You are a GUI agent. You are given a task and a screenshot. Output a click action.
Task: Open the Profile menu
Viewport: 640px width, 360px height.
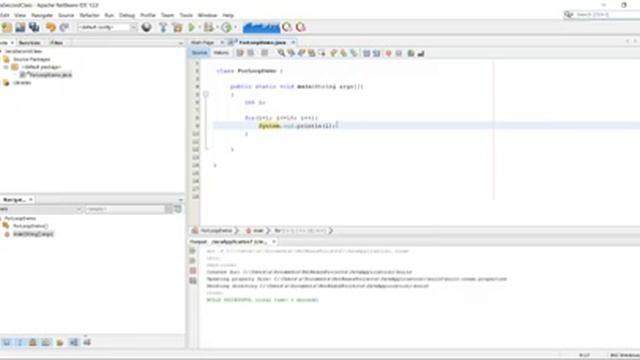click(148, 15)
